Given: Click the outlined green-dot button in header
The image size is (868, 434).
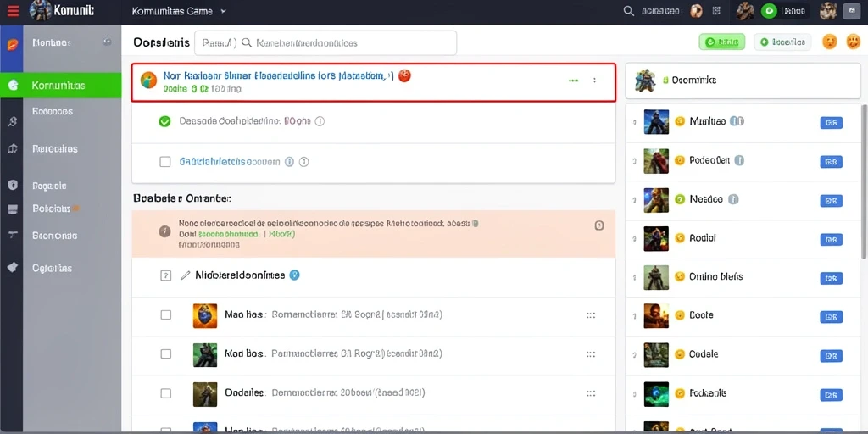Looking at the screenshot, I should point(782,42).
